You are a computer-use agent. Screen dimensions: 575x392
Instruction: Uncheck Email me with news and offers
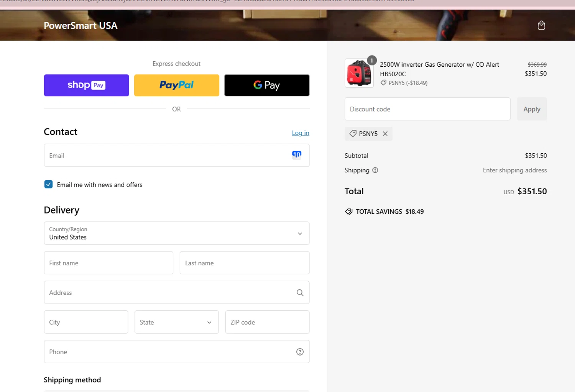click(x=48, y=184)
